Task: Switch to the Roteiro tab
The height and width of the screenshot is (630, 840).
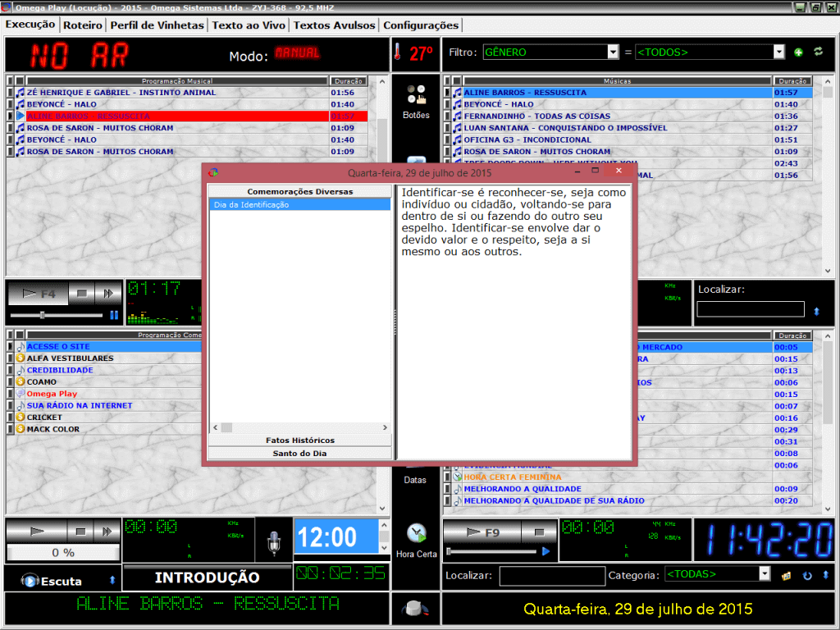Action: point(83,25)
